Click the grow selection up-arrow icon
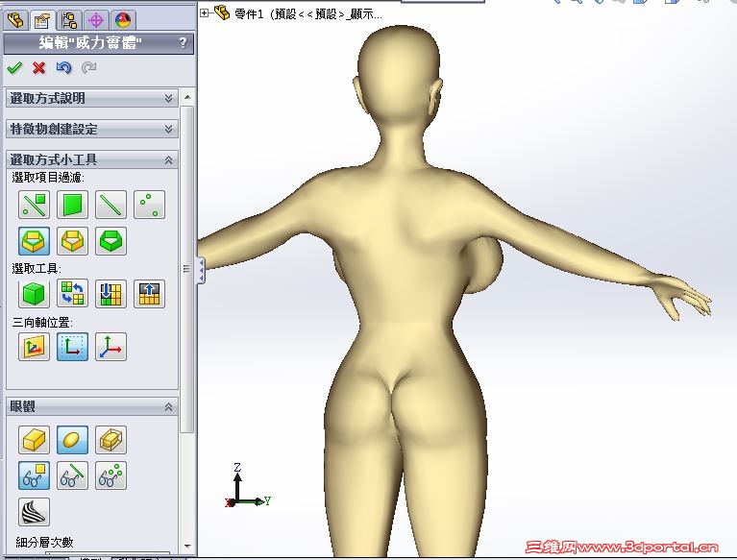This screenshot has height=560, width=737. point(150,294)
